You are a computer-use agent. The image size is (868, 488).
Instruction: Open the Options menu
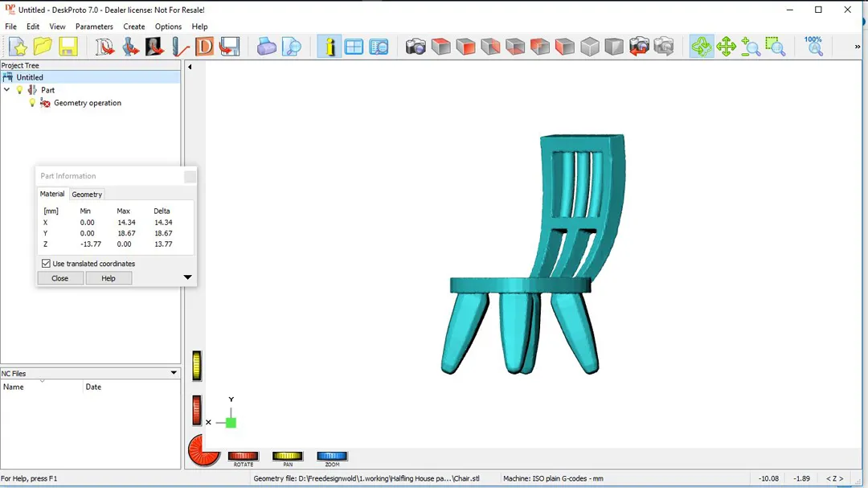(x=168, y=27)
